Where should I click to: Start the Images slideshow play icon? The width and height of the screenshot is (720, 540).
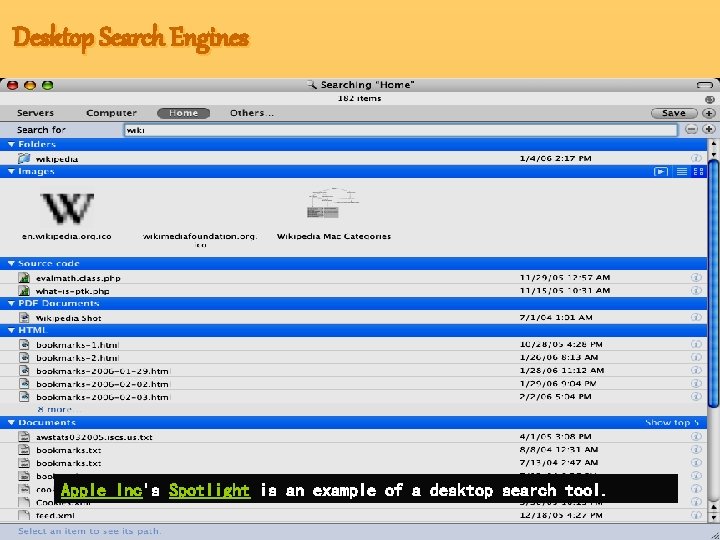661,172
